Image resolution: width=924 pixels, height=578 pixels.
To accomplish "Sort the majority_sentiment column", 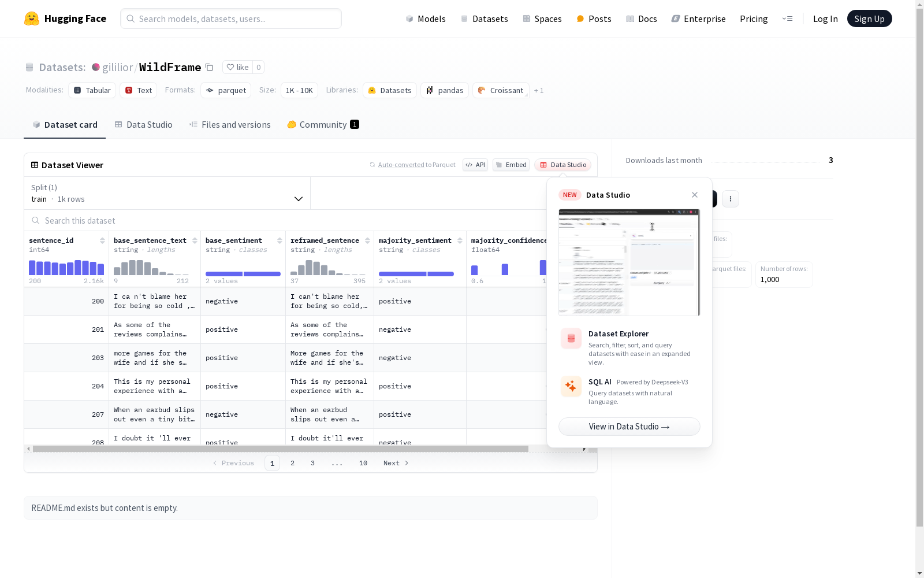I will click(x=460, y=240).
